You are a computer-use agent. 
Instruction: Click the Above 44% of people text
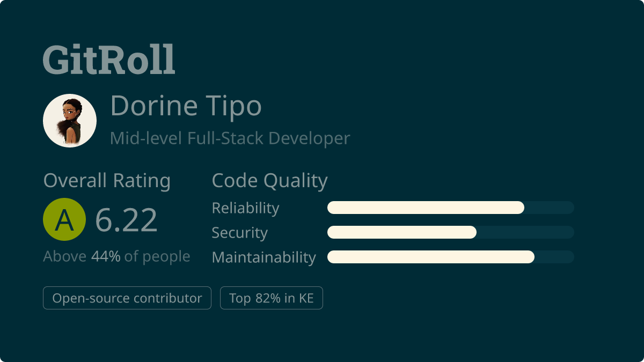116,256
